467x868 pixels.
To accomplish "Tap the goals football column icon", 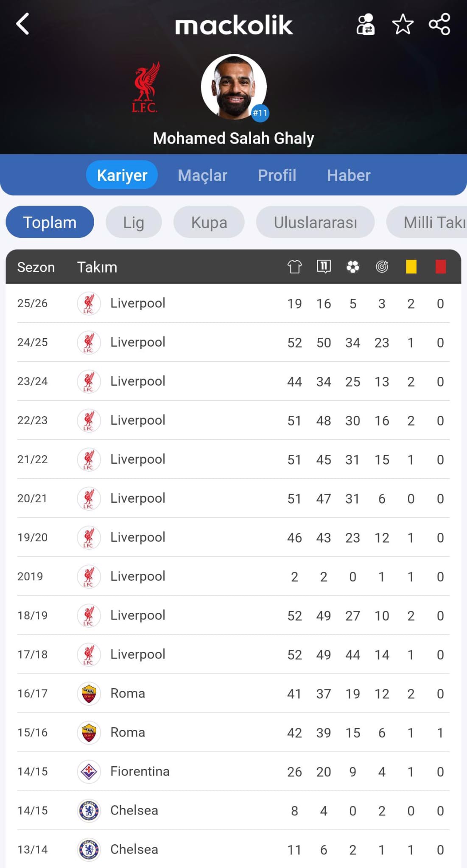I will tap(352, 267).
